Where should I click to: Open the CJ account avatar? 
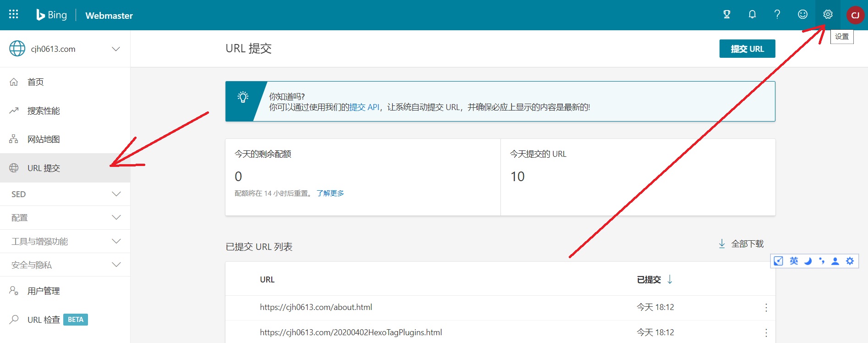pyautogui.click(x=855, y=15)
